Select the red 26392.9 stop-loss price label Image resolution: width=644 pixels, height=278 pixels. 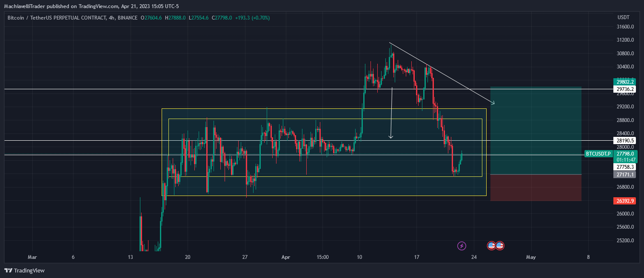click(624, 201)
